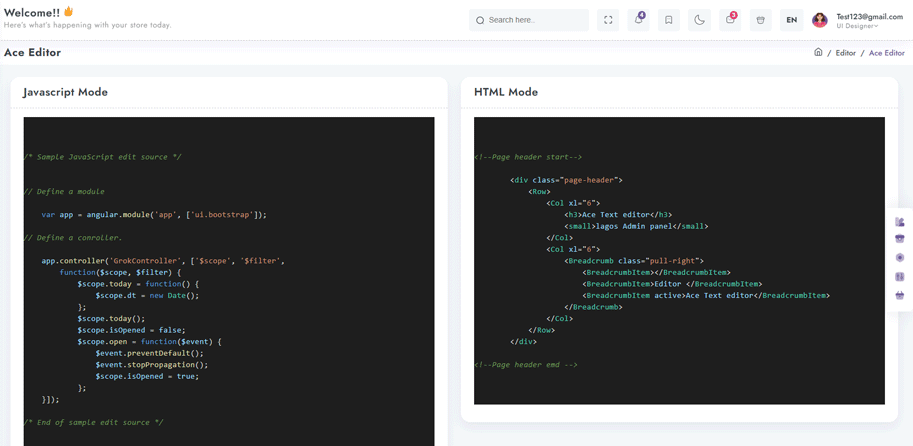Expand the UI Designer profile dropdown
This screenshot has width=913, height=446.
(x=858, y=26)
